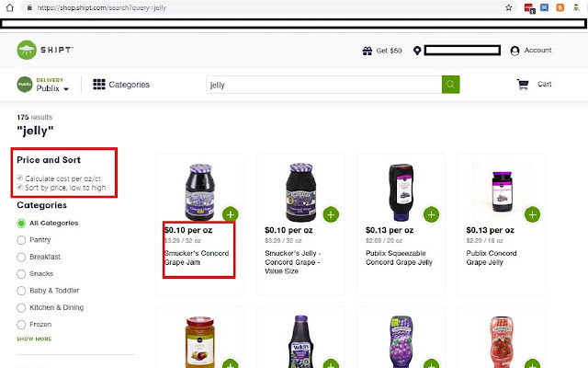Screen dimensions: 588x368
Task: Select All Categories radio button
Action: pyautogui.click(x=21, y=224)
